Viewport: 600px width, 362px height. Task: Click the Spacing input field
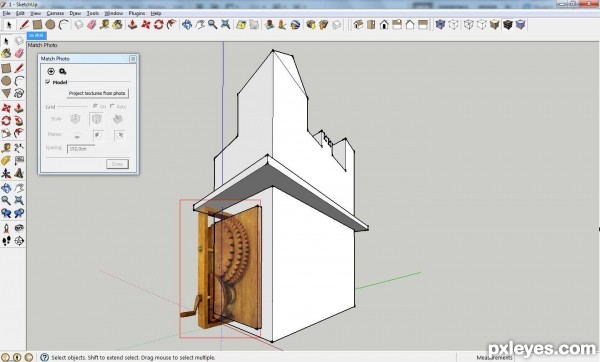(x=81, y=149)
